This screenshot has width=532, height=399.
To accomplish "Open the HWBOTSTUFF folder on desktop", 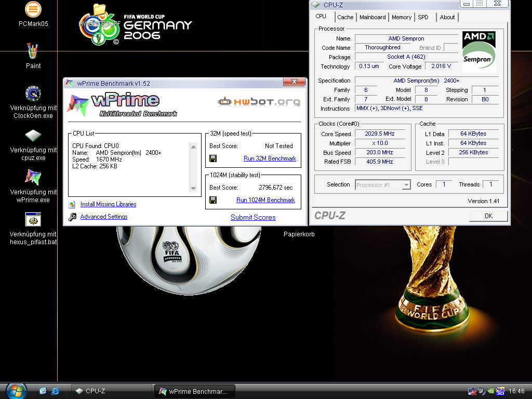I will pos(99,15).
